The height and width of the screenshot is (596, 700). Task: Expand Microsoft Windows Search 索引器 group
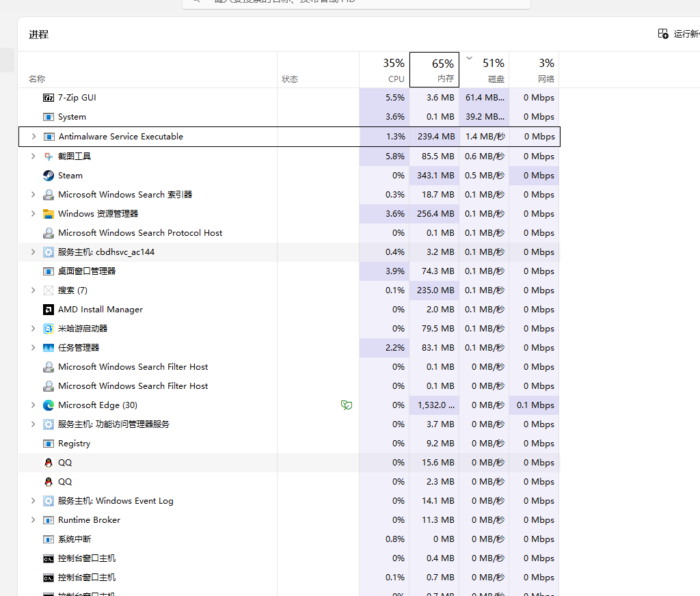tap(33, 195)
